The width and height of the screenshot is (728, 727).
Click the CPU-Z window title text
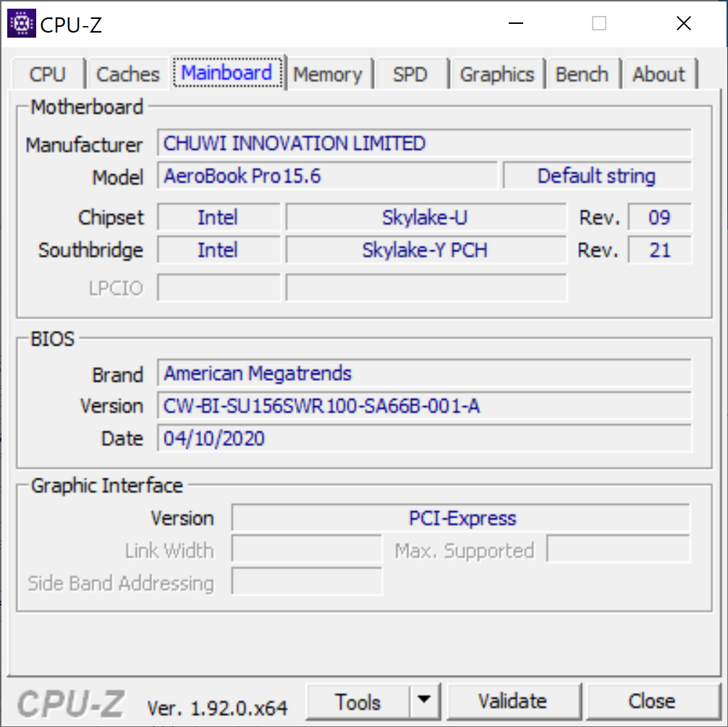[x=71, y=25]
